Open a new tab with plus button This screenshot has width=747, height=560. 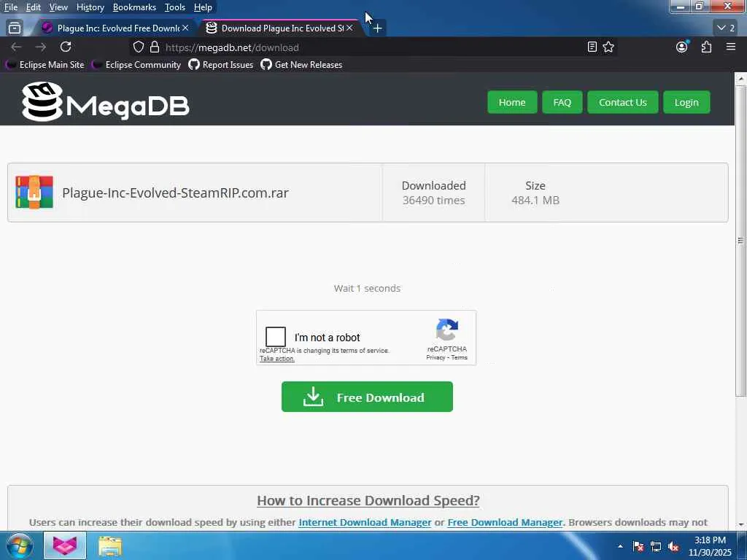(x=377, y=28)
